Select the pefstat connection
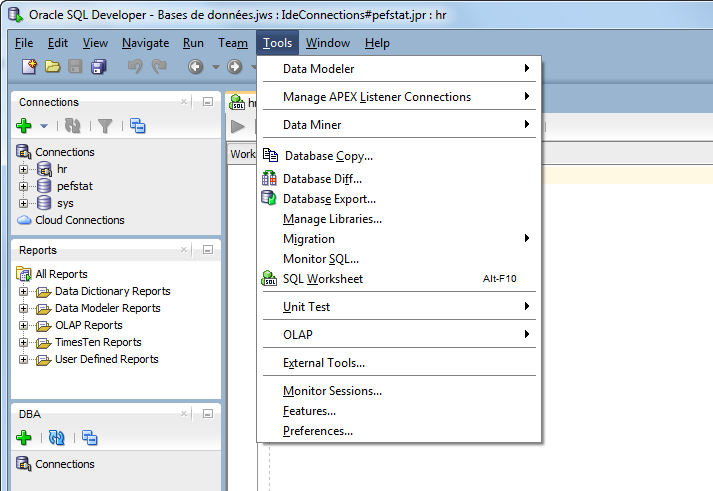This screenshot has height=491, width=713. pos(75,186)
